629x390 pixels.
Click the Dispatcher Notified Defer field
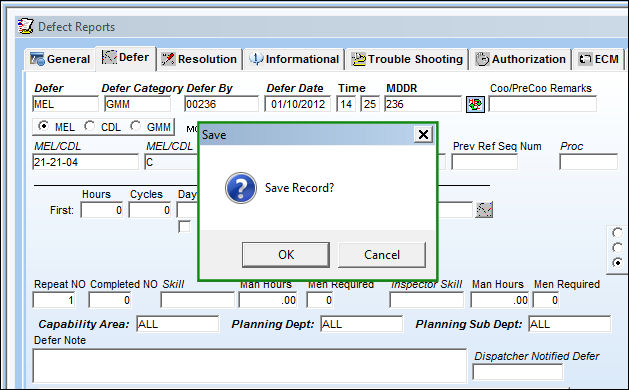tap(518, 372)
